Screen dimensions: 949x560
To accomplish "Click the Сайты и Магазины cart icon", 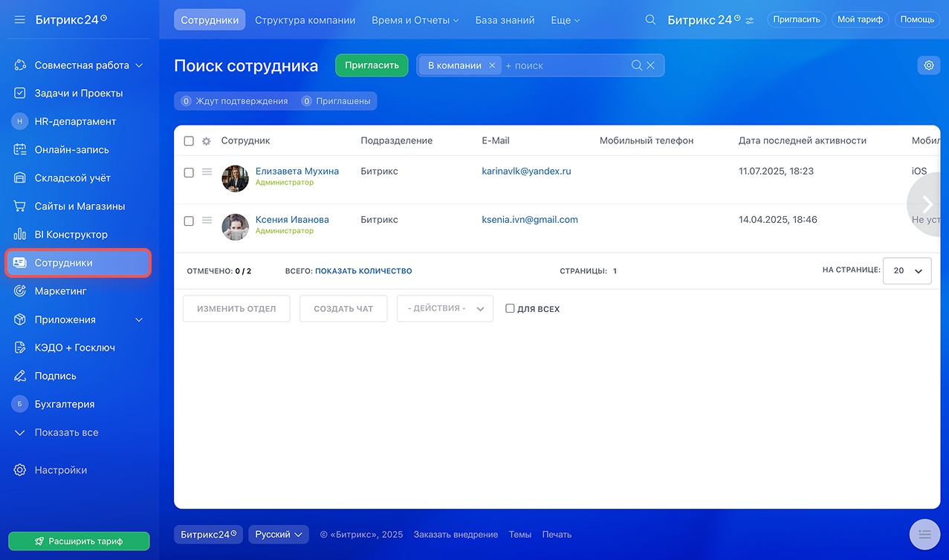I will (x=20, y=206).
